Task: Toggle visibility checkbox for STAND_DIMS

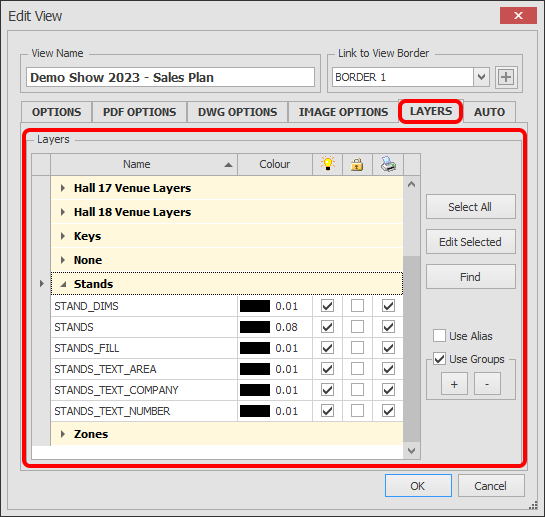Action: [327, 306]
